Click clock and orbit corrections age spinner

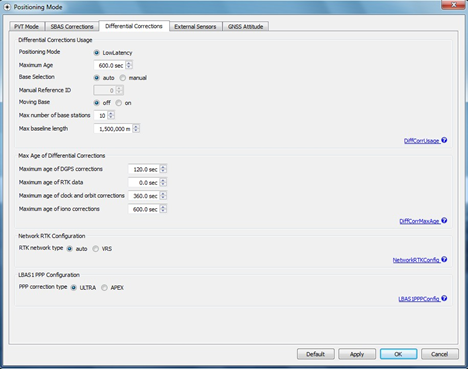[x=163, y=196]
